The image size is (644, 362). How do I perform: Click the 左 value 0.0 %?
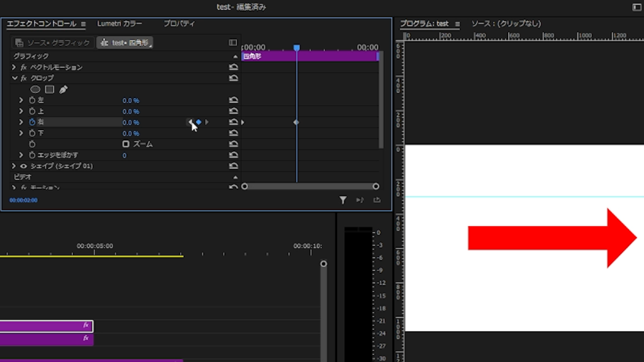click(x=131, y=101)
